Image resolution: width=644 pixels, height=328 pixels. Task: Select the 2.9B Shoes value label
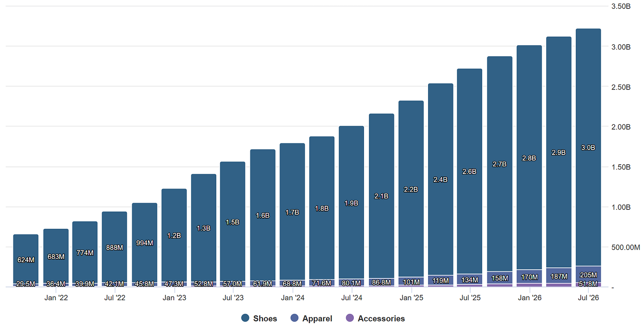point(559,153)
